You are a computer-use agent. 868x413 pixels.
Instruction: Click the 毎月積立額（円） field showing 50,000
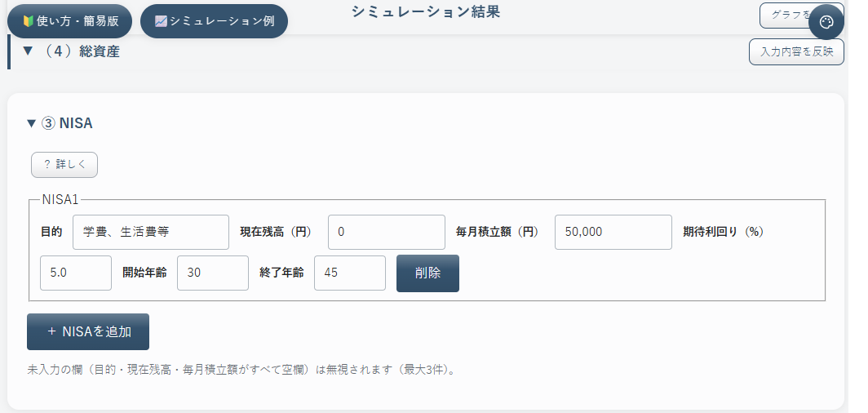pyautogui.click(x=613, y=232)
